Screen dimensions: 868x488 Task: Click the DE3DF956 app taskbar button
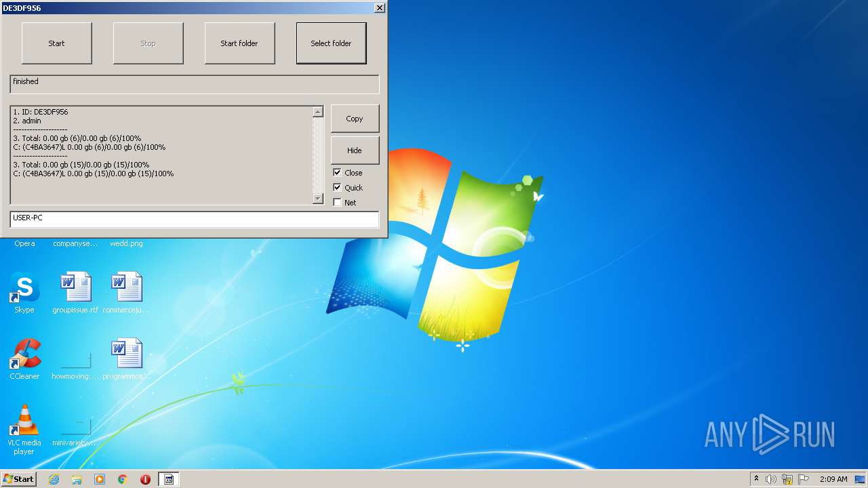169,479
